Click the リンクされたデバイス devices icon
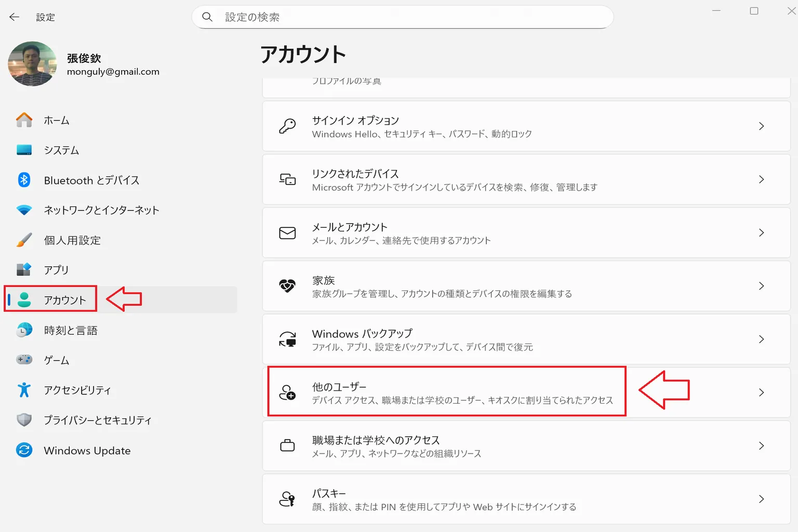Image resolution: width=798 pixels, height=532 pixels. click(x=287, y=179)
